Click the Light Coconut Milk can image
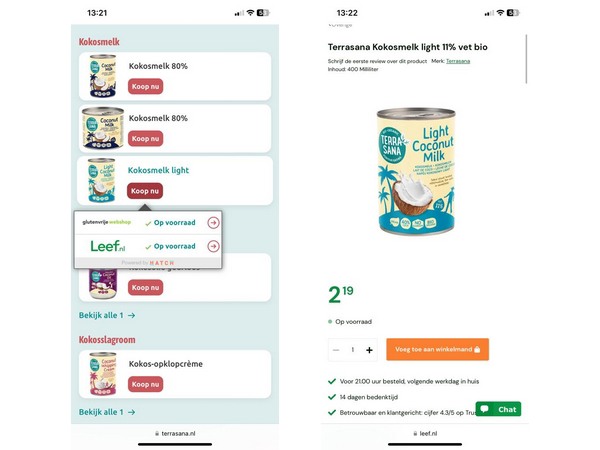Image resolution: width=600 pixels, height=450 pixels. click(x=416, y=171)
